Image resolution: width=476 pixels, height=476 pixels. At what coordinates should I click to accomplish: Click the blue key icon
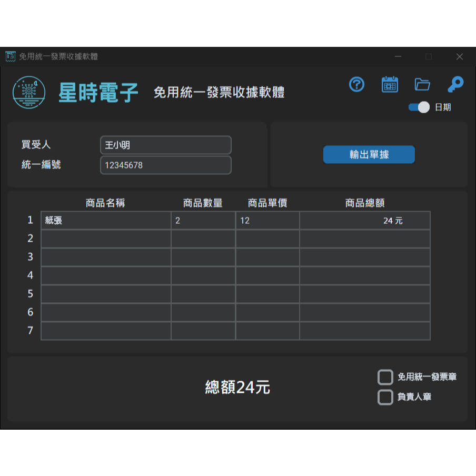click(x=455, y=84)
